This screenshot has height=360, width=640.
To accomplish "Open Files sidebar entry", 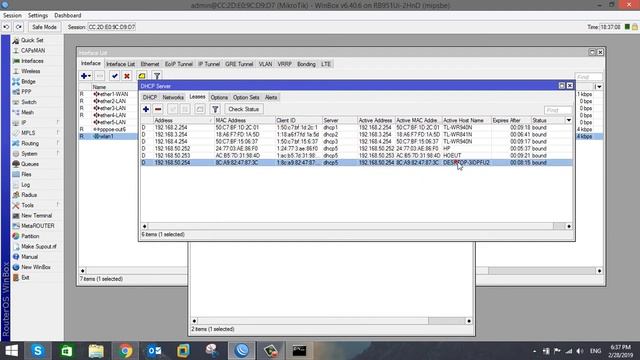I will tap(26, 174).
